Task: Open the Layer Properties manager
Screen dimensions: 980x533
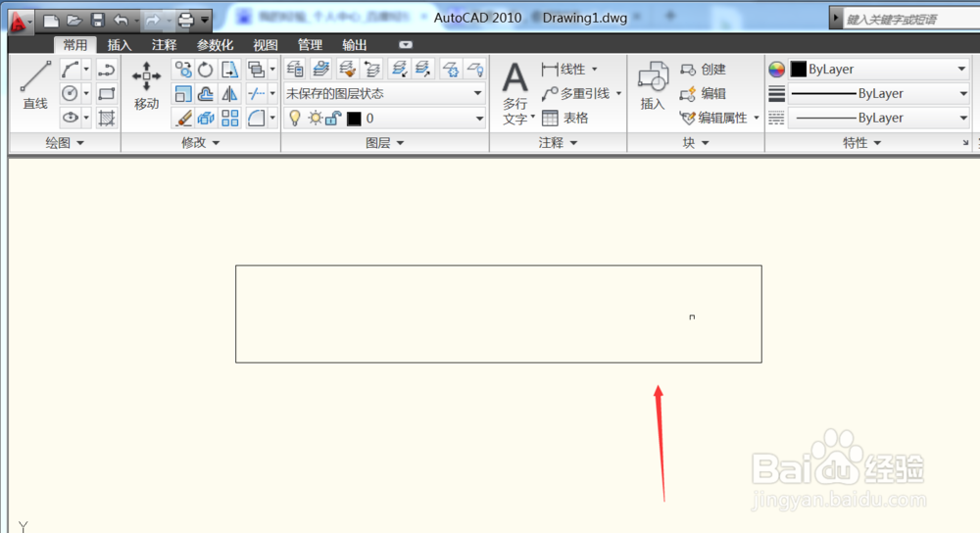Action: coord(295,69)
